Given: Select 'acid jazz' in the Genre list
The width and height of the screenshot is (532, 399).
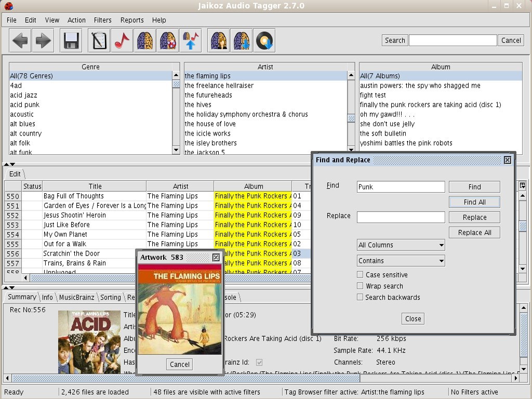Looking at the screenshot, I should 23,95.
